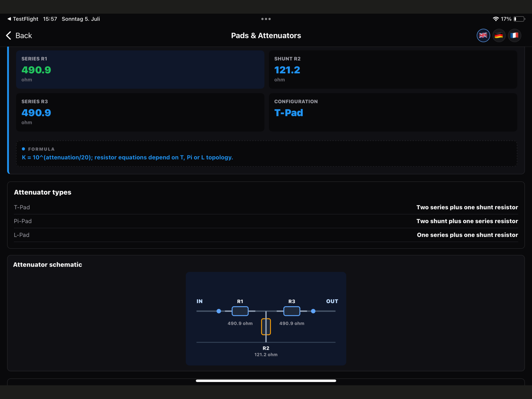Tap the 'Pads & Attenuators' title
The image size is (532, 399).
(266, 35)
